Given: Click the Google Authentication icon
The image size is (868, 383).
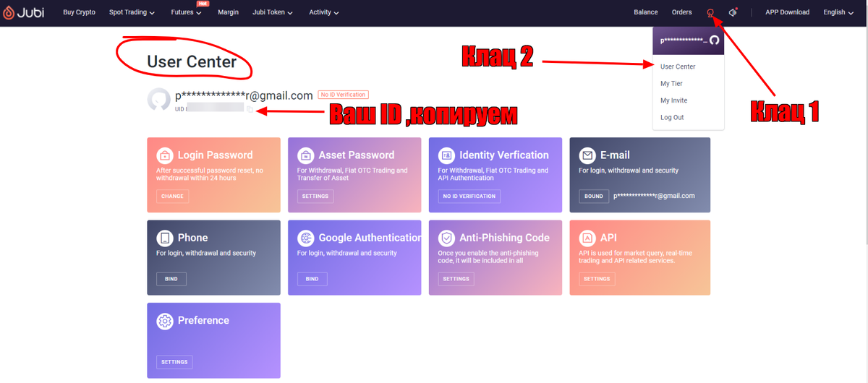Looking at the screenshot, I should [x=306, y=238].
